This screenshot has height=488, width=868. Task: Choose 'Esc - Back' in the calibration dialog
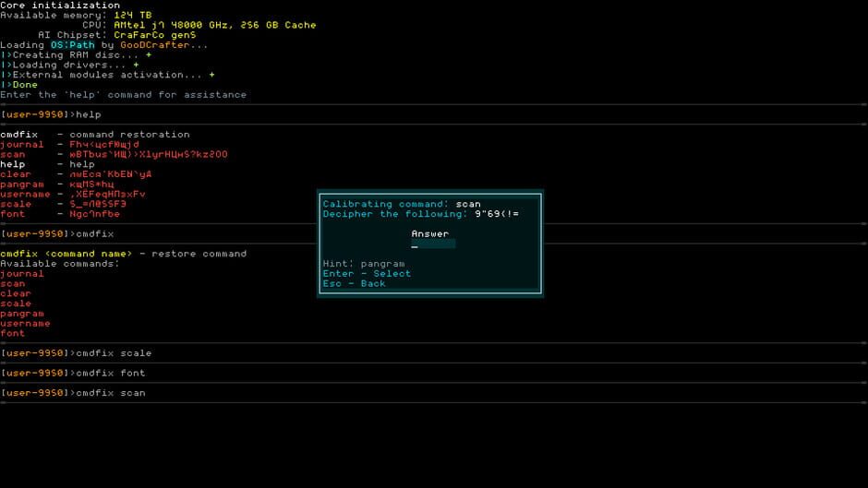(x=355, y=284)
